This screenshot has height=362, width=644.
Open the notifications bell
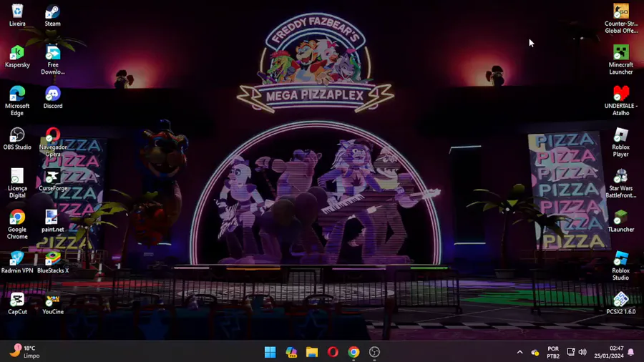click(631, 352)
